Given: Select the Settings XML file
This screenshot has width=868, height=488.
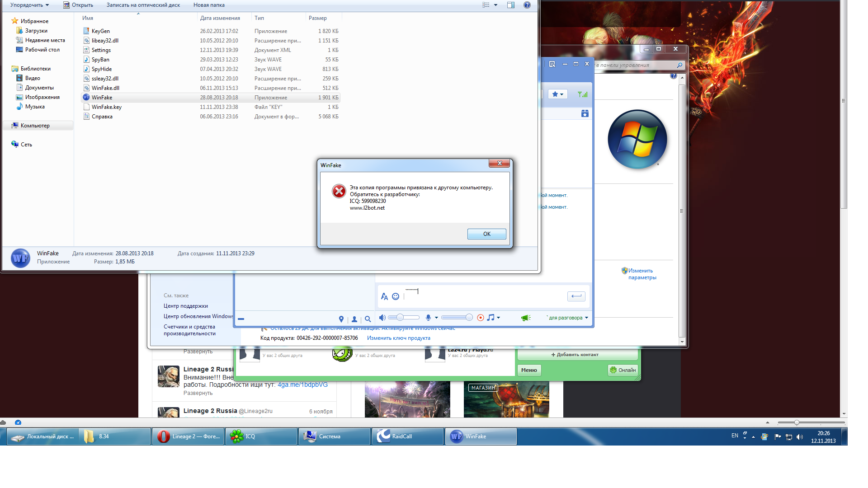Looking at the screenshot, I should tap(210, 50).
